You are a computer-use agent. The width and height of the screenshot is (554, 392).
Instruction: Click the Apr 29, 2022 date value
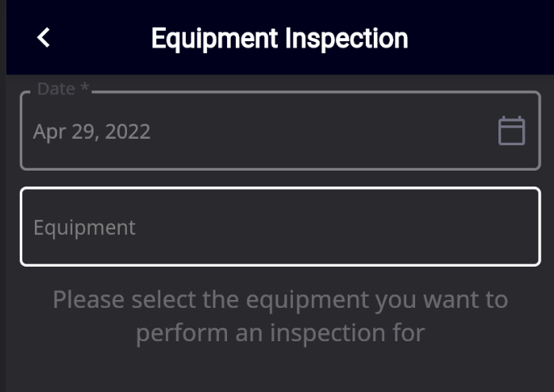[x=92, y=132]
